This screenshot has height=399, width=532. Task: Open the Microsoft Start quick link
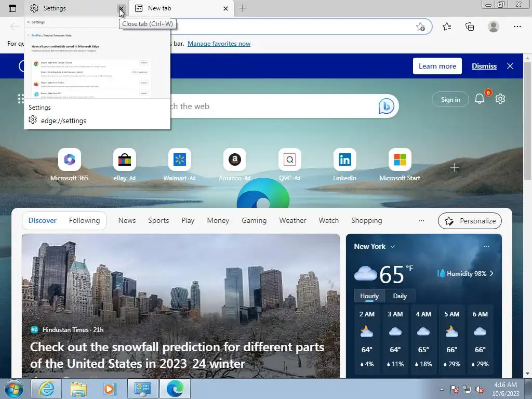[400, 165]
